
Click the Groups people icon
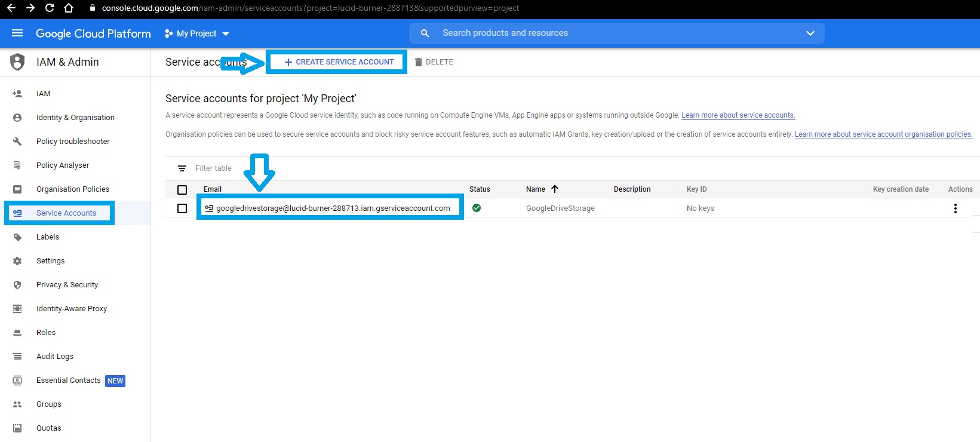click(17, 404)
